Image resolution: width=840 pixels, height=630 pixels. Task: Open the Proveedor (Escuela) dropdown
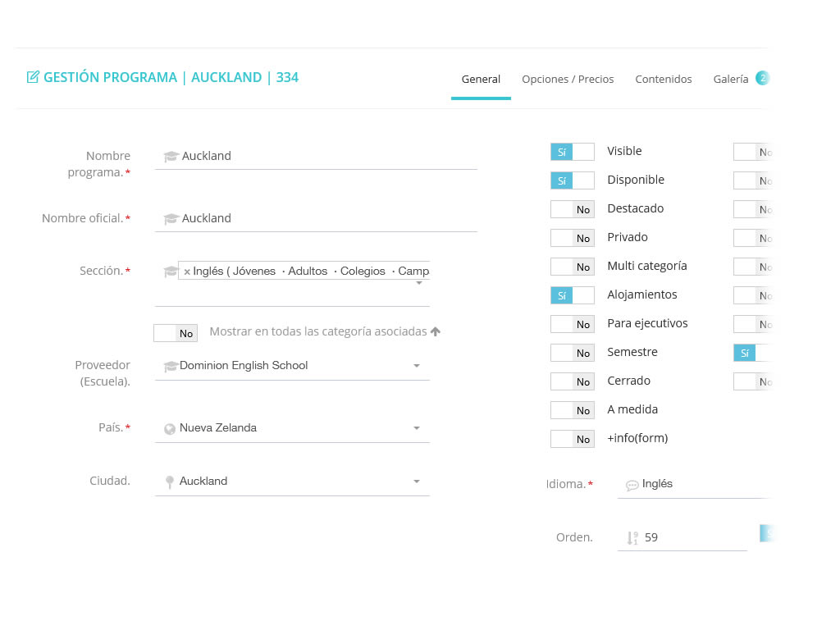click(x=416, y=366)
